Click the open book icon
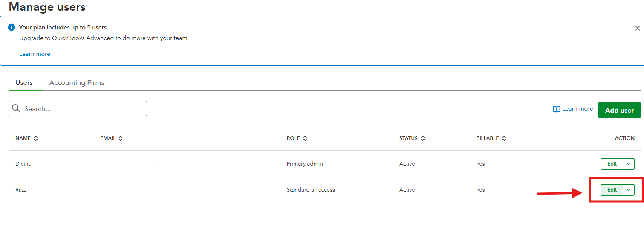Image resolution: width=644 pixels, height=236 pixels. coord(556,109)
